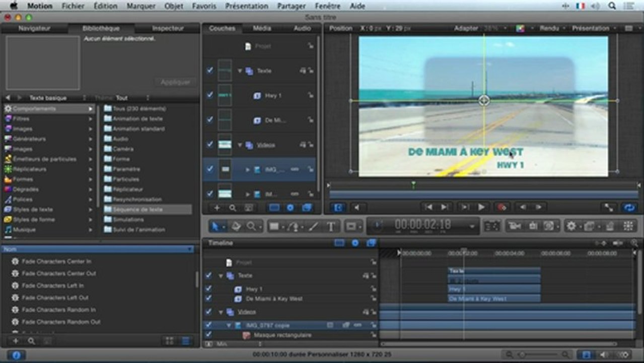
Task: Add a new camera from the toolbar
Action: [515, 226]
